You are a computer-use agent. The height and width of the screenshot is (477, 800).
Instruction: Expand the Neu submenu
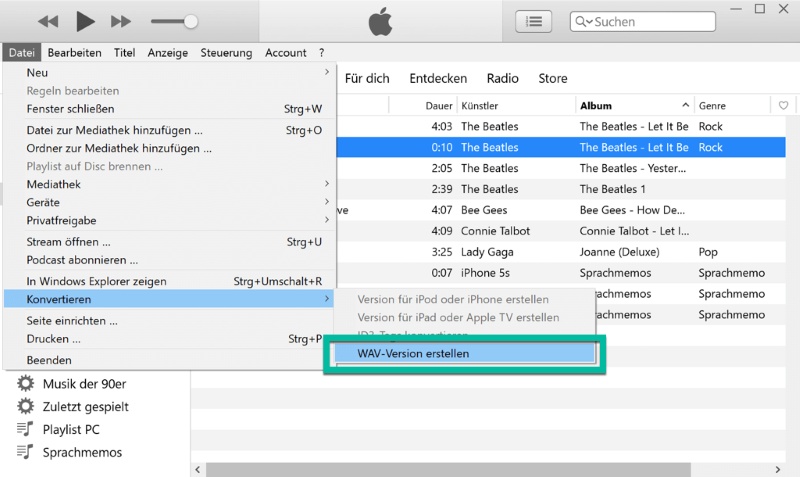(x=169, y=72)
